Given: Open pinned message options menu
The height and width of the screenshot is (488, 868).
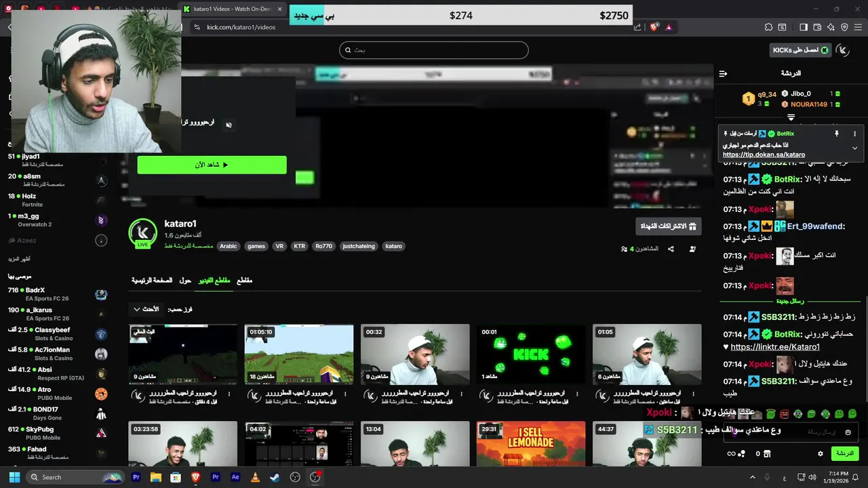Looking at the screenshot, I should pyautogui.click(x=854, y=134).
